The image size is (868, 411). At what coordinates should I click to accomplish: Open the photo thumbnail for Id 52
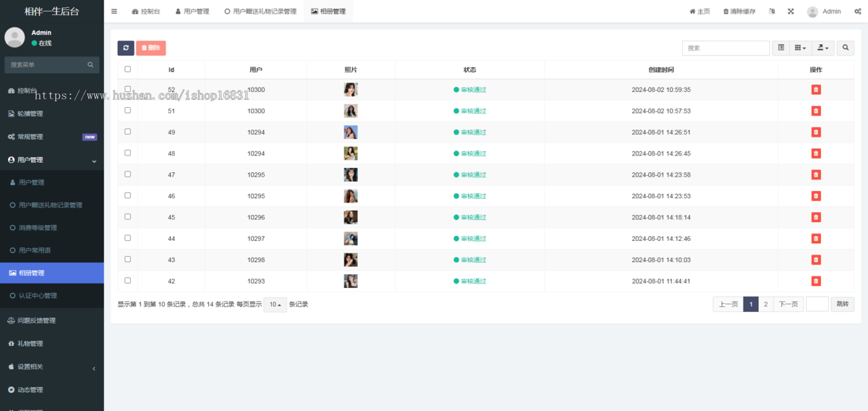(x=351, y=90)
